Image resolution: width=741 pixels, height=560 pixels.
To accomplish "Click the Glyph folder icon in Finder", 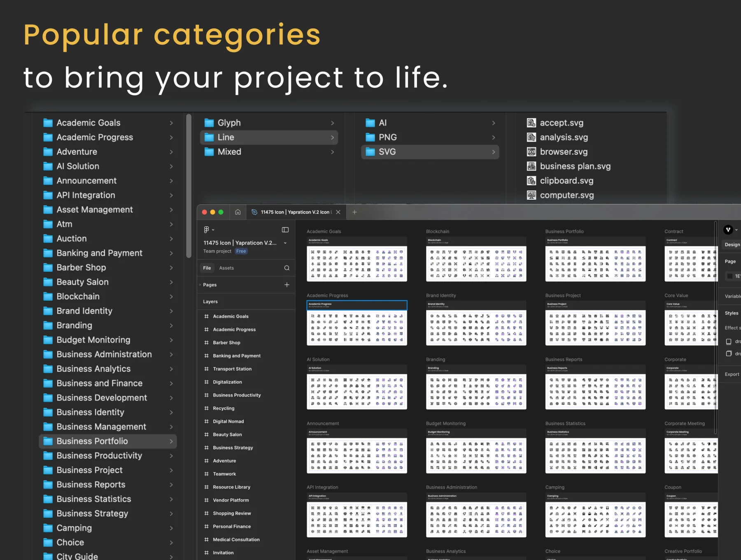I will click(x=209, y=123).
